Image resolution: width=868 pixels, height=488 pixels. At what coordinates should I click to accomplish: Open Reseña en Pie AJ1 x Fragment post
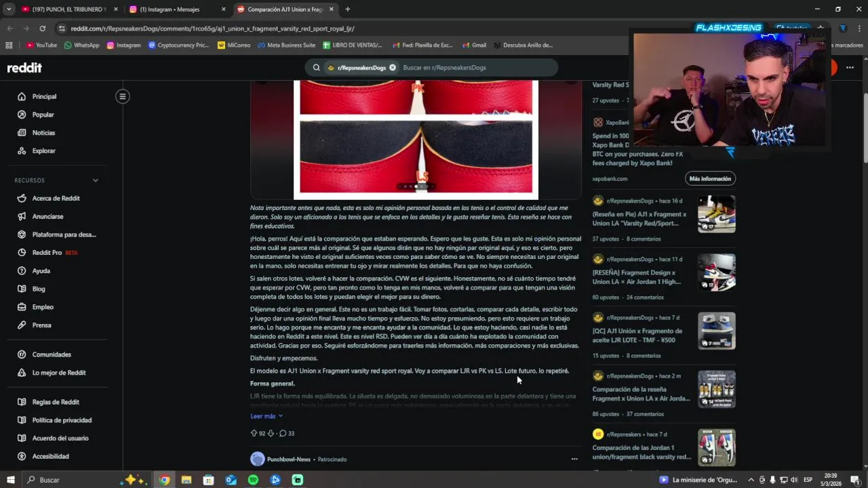pyautogui.click(x=639, y=218)
